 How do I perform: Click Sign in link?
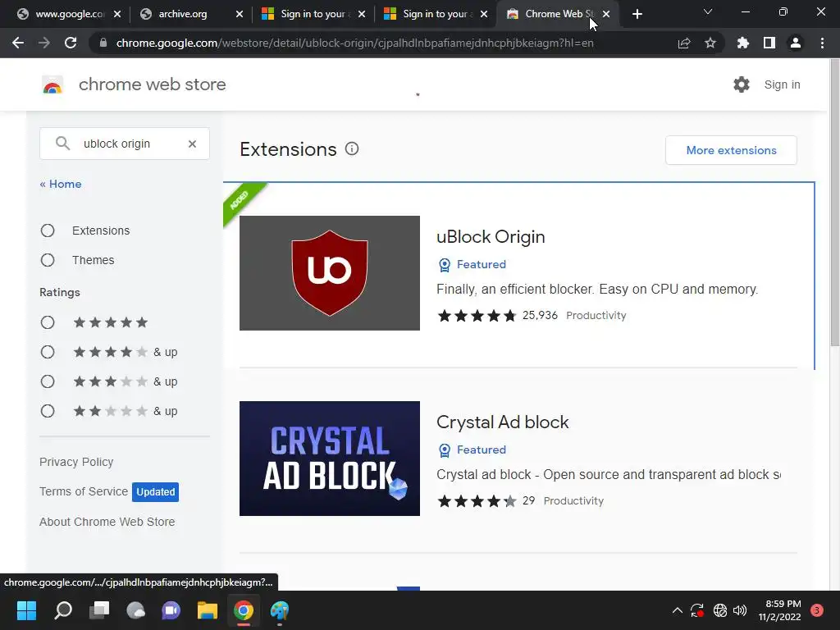point(782,84)
